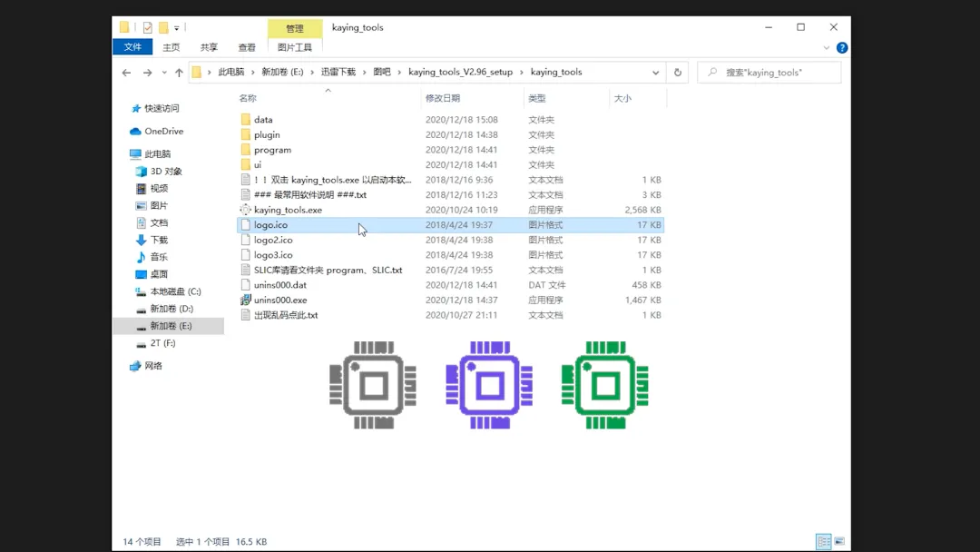Click the logo3.ico file icon
980x552 pixels.
pos(246,255)
